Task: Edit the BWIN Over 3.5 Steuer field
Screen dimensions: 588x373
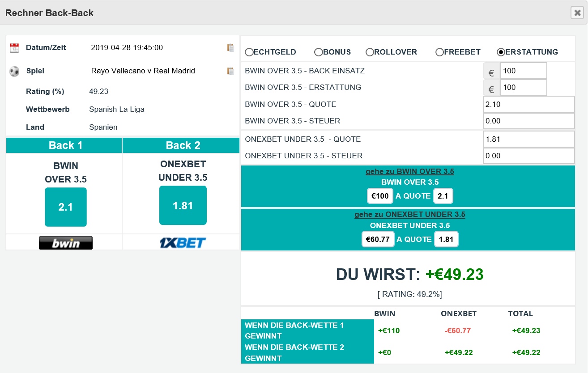Action: tap(529, 121)
